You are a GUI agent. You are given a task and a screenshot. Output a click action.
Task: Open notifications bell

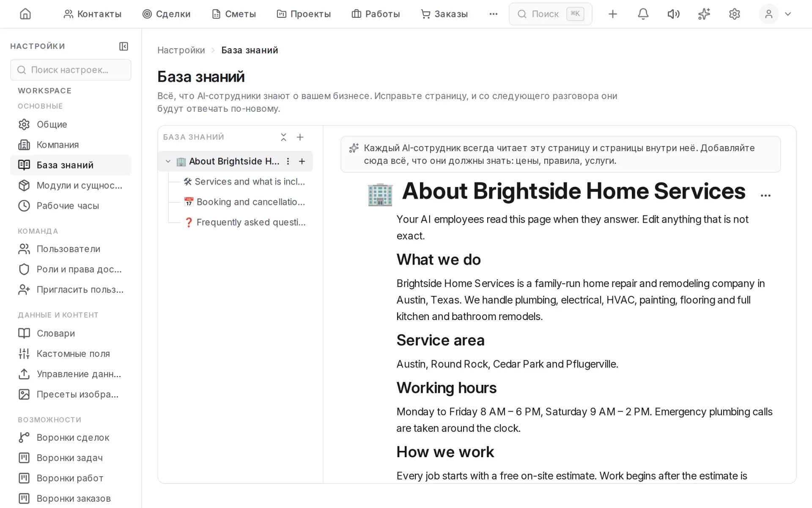coord(643,14)
